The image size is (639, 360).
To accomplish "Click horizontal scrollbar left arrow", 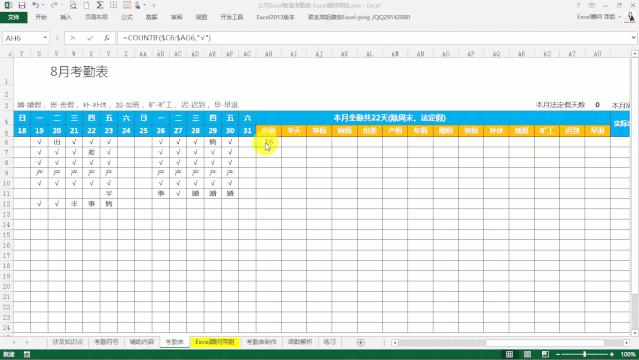I will pos(395,343).
